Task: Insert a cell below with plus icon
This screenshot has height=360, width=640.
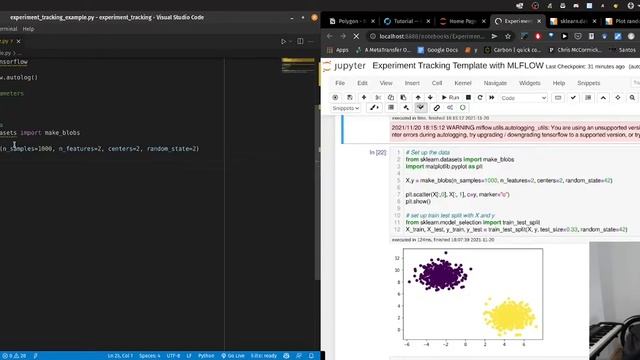Action: click(364, 98)
